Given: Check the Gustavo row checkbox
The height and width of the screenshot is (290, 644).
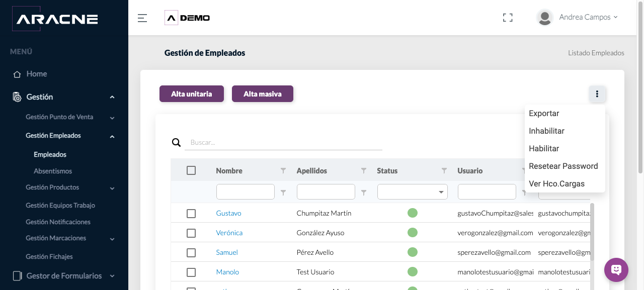Looking at the screenshot, I should [x=191, y=214].
